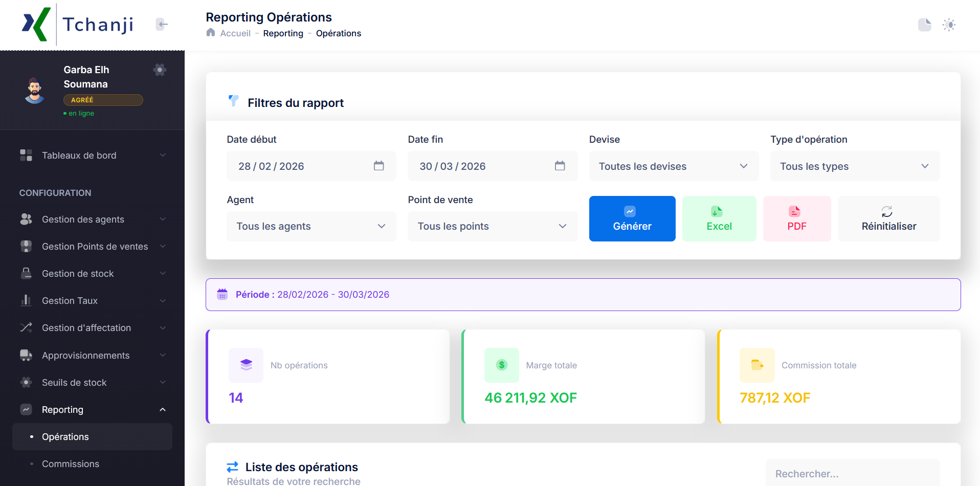Download the report as PDF
The image size is (980, 486).
(796, 218)
